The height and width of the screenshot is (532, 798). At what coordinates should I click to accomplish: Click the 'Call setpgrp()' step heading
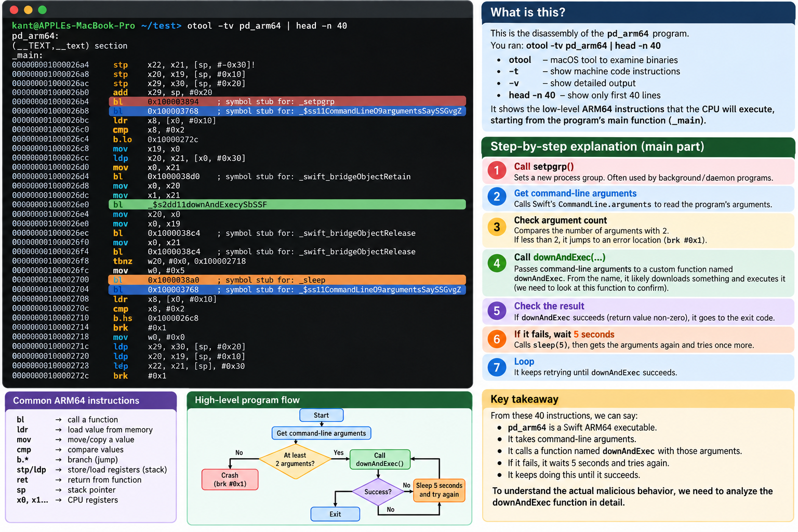pos(544,166)
